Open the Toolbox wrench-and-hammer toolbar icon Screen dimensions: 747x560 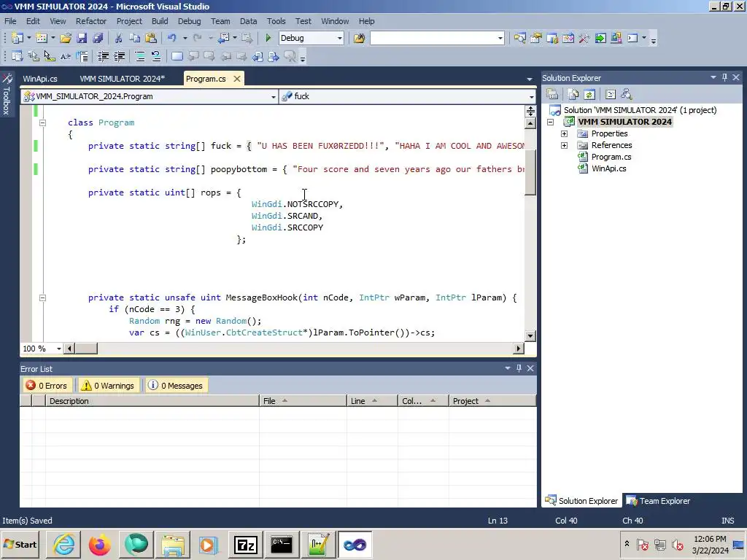click(584, 38)
